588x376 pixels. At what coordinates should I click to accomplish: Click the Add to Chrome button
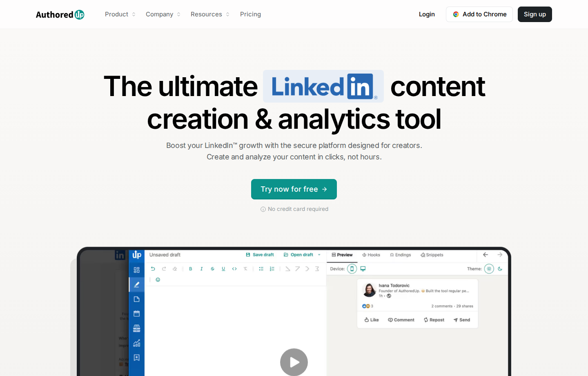pos(479,14)
